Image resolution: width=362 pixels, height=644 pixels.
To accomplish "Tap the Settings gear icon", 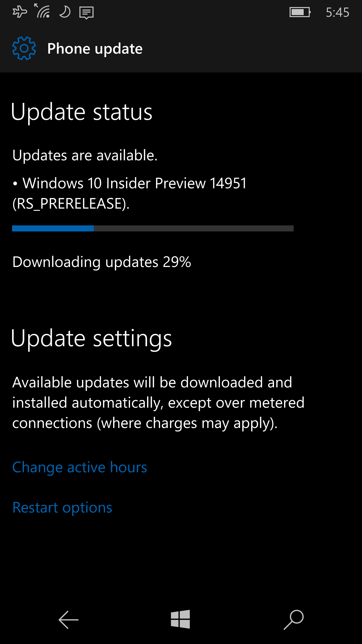I will pos(24,48).
